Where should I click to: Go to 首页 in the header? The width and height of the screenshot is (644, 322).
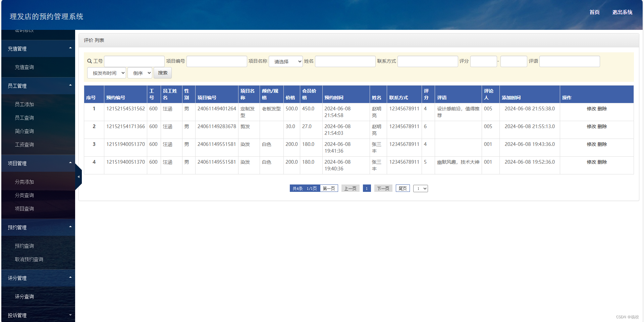[x=595, y=12]
